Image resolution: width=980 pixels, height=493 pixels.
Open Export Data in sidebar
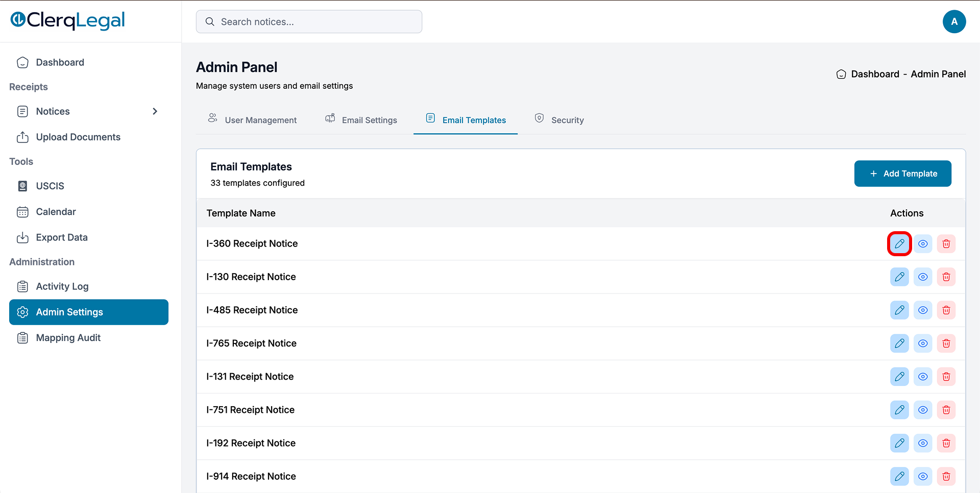coord(89,237)
